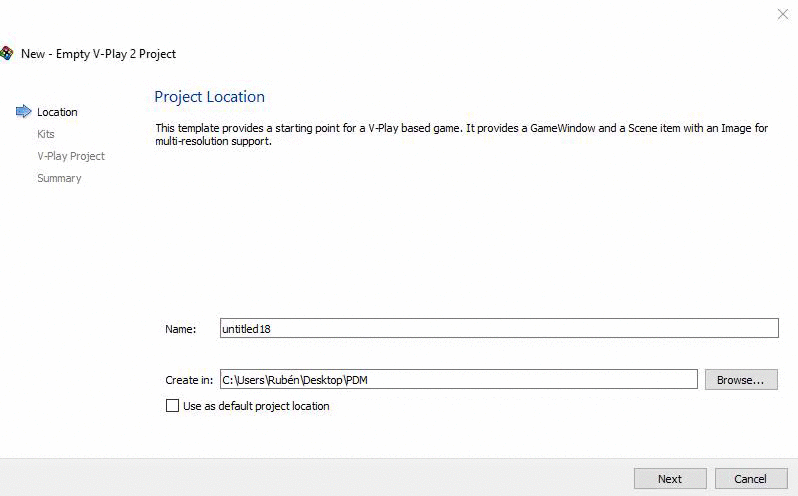Go to next page with Next button
This screenshot has width=798, height=496.
tap(670, 479)
